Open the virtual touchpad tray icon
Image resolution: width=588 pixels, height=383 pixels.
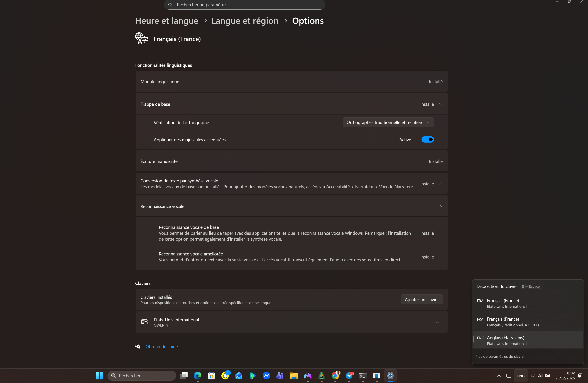509,376
